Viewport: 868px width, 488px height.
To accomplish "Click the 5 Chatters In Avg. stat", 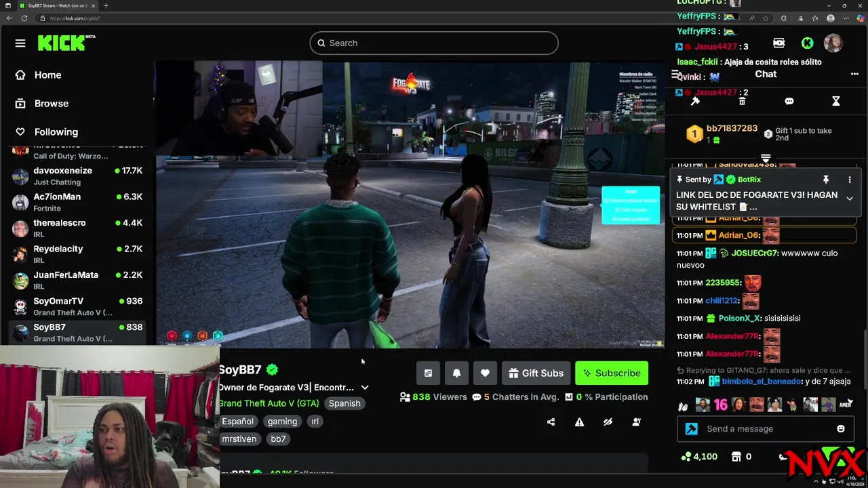I will (x=515, y=396).
